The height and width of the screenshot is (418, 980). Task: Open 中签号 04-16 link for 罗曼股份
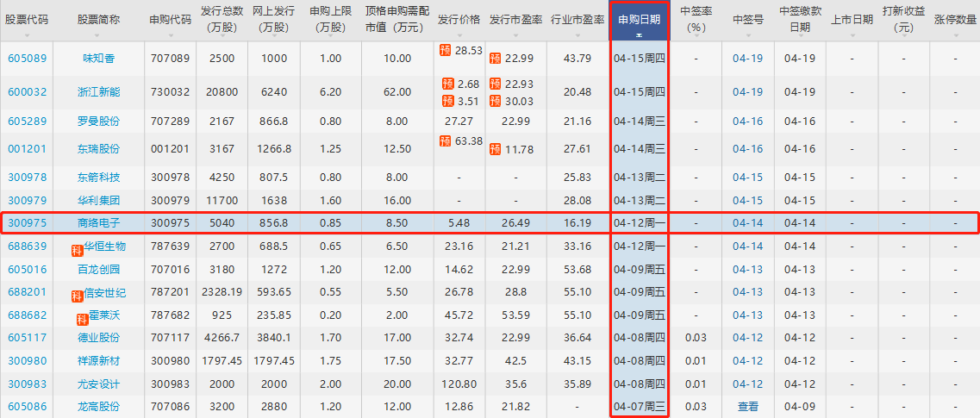pos(748,121)
